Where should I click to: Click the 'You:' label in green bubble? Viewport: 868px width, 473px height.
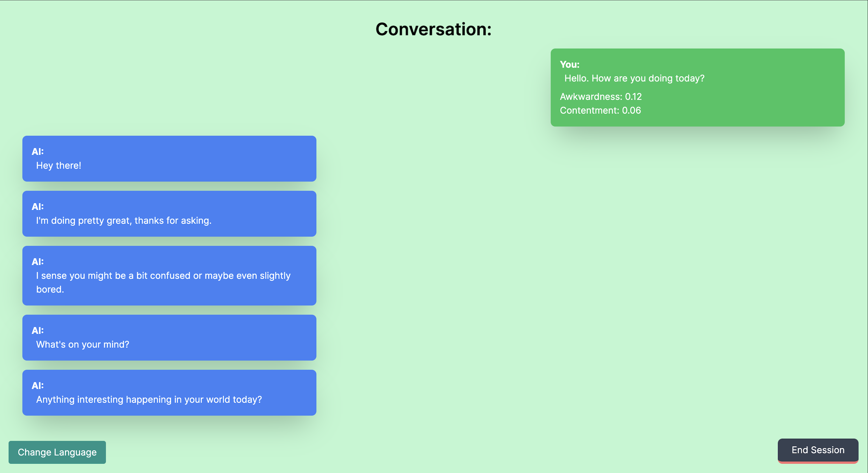click(569, 64)
